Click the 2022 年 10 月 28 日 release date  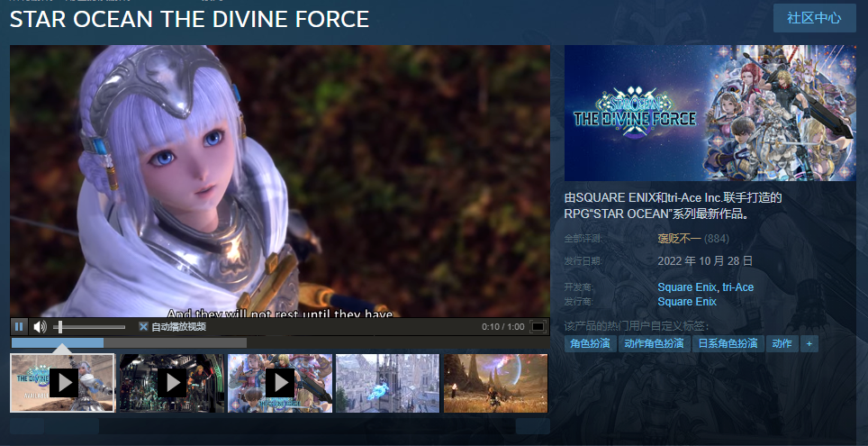tap(705, 261)
